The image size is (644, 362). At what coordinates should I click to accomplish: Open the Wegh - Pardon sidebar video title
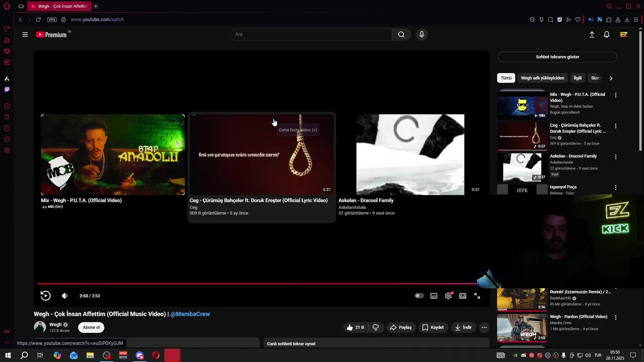tap(579, 317)
